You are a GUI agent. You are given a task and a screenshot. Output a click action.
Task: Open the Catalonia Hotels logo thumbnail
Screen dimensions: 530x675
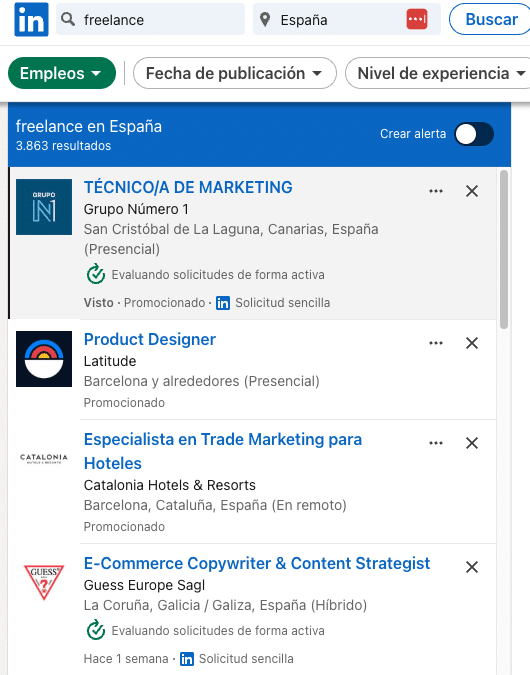point(44,458)
